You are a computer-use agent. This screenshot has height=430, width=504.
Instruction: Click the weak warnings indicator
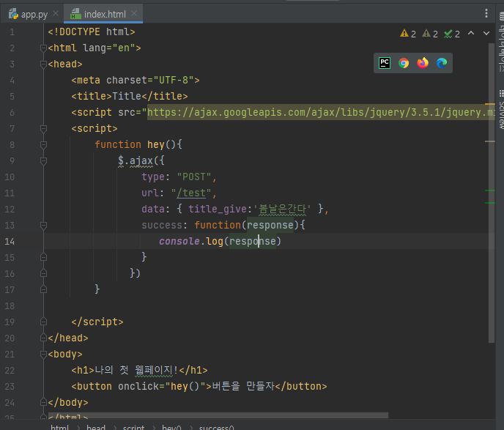(430, 34)
